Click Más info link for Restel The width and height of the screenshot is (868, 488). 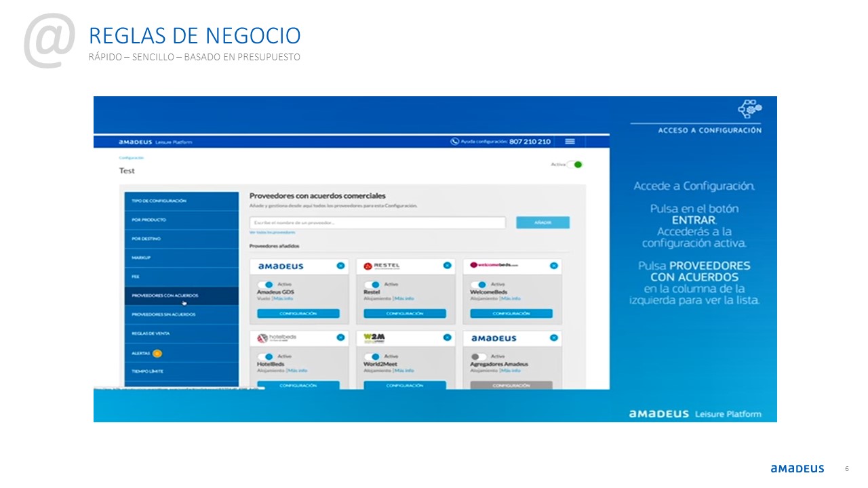[405, 298]
